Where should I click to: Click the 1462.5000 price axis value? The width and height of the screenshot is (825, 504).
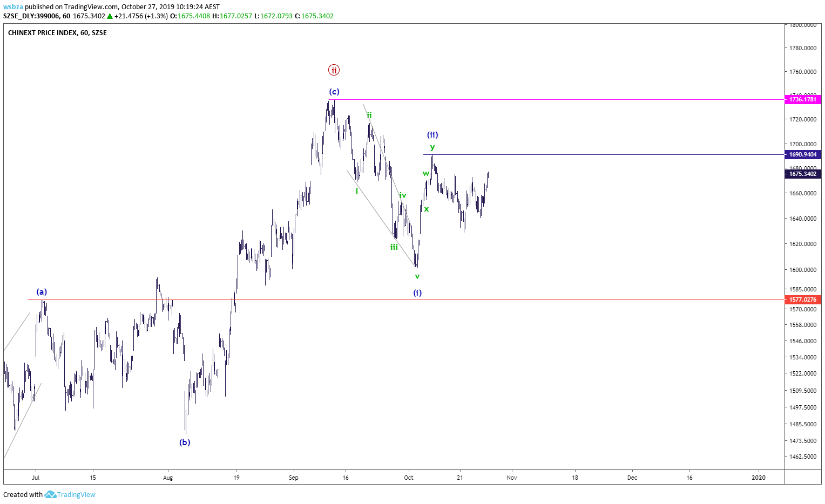coord(803,457)
